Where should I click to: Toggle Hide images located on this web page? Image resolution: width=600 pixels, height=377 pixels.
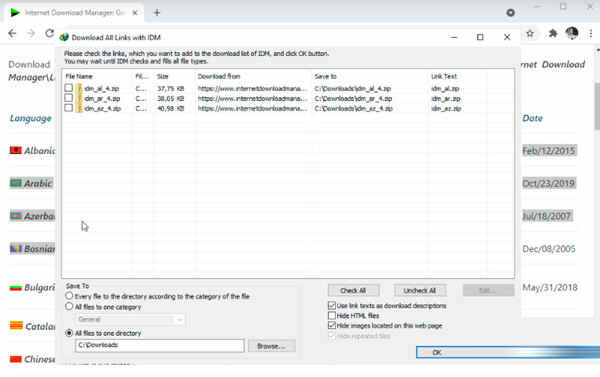point(332,325)
